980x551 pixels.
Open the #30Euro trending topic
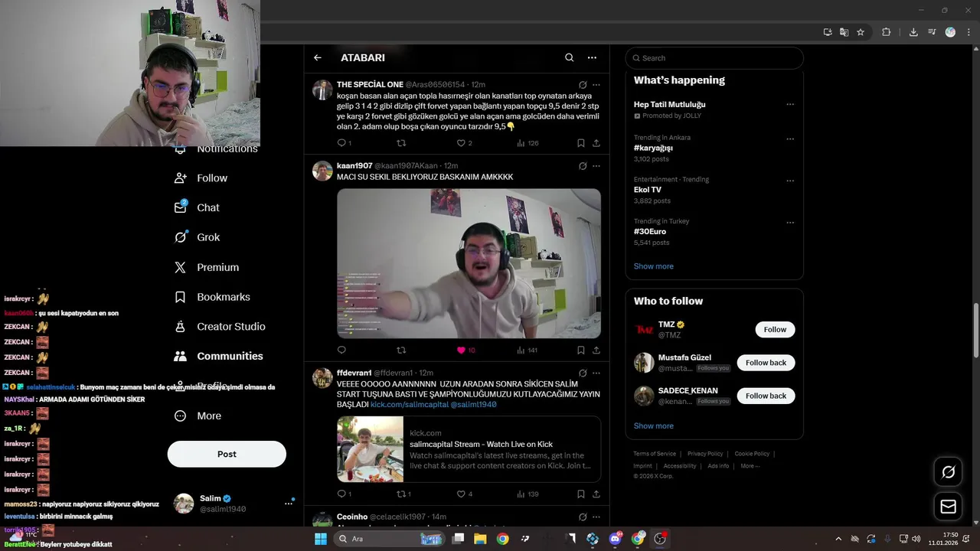click(650, 231)
